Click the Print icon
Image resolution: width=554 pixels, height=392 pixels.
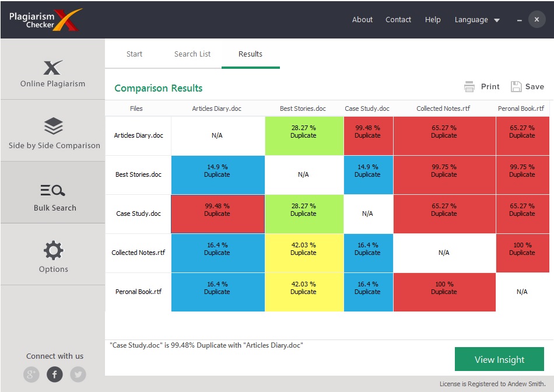point(469,86)
